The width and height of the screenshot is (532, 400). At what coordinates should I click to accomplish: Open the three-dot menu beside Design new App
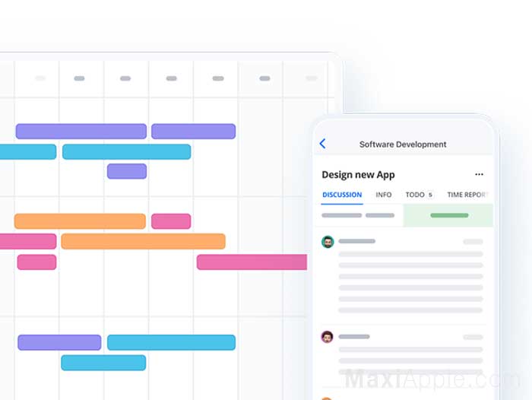[479, 174]
